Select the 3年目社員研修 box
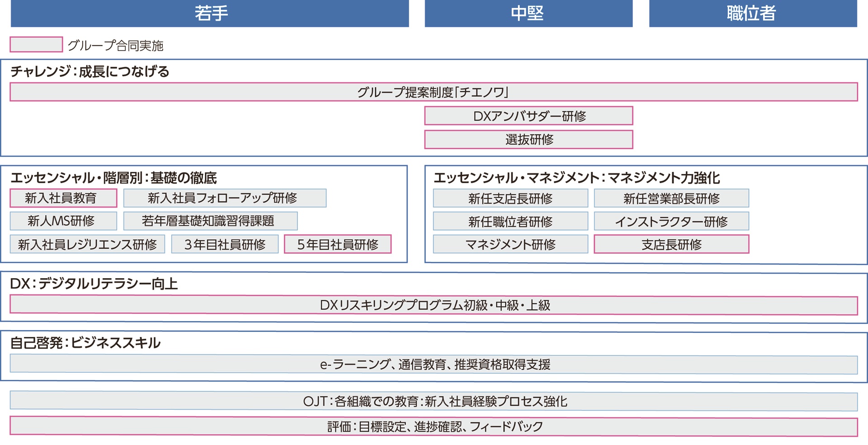The width and height of the screenshot is (868, 445). point(225,245)
